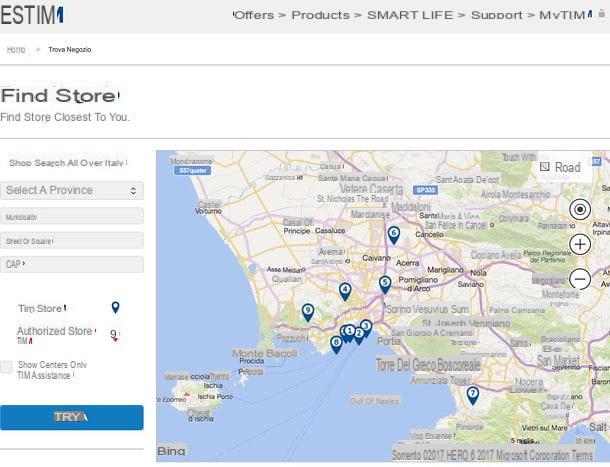Image resolution: width=610 pixels, height=467 pixels.
Task: Locate me with the map target button
Action: [x=580, y=209]
